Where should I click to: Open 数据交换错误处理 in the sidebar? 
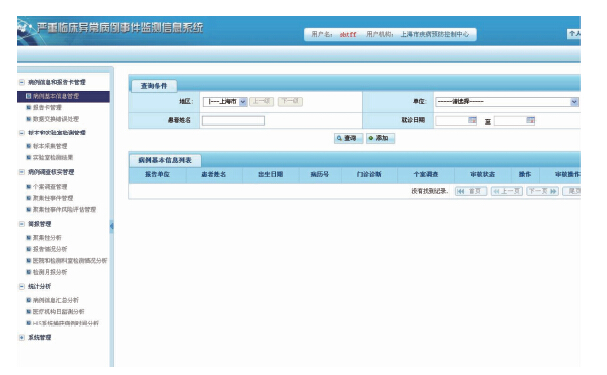coord(56,119)
